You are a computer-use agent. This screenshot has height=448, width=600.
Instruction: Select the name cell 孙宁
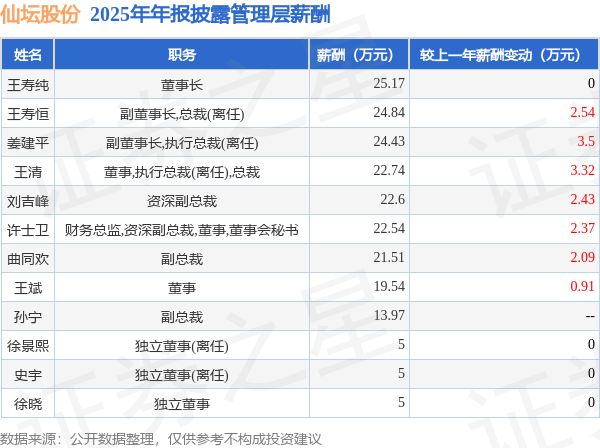28,317
